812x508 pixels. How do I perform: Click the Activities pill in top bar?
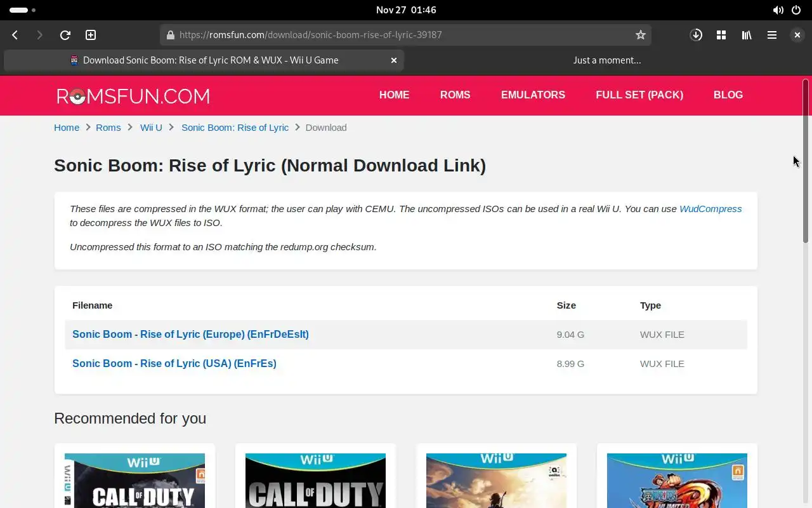click(x=22, y=10)
